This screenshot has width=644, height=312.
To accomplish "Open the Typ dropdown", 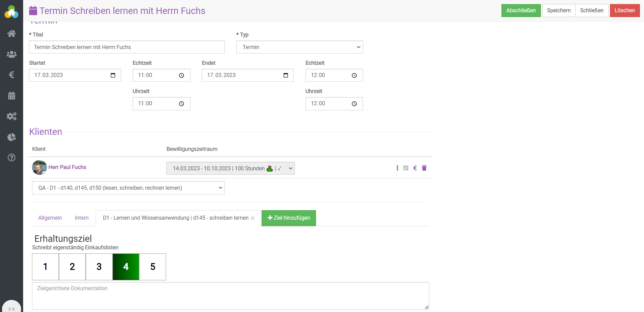I will coord(299,47).
